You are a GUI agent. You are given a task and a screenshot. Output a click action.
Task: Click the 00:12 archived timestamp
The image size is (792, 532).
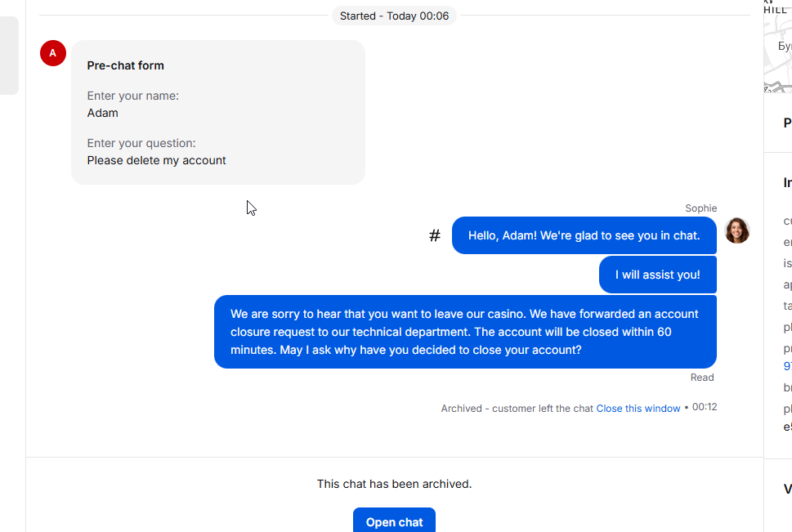[x=705, y=407]
